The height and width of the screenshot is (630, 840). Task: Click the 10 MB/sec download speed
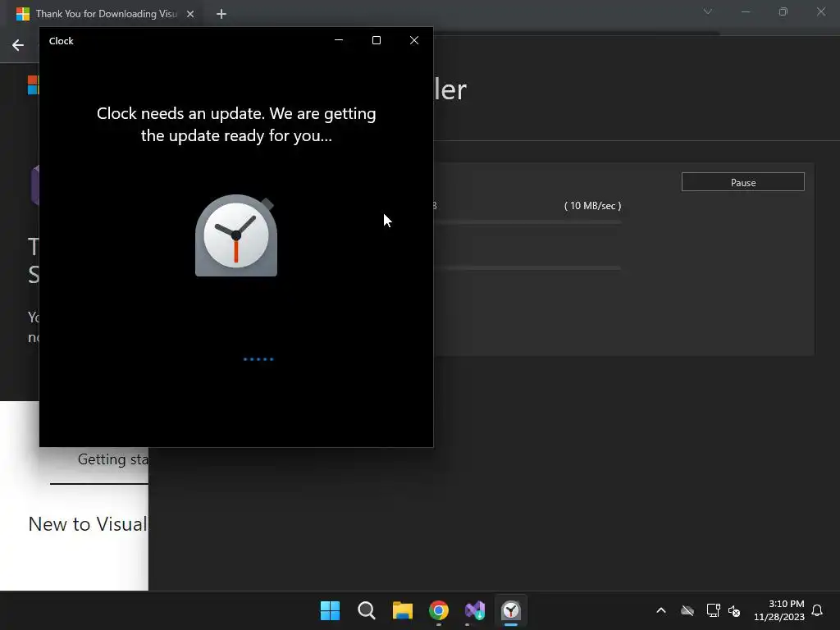(x=592, y=206)
